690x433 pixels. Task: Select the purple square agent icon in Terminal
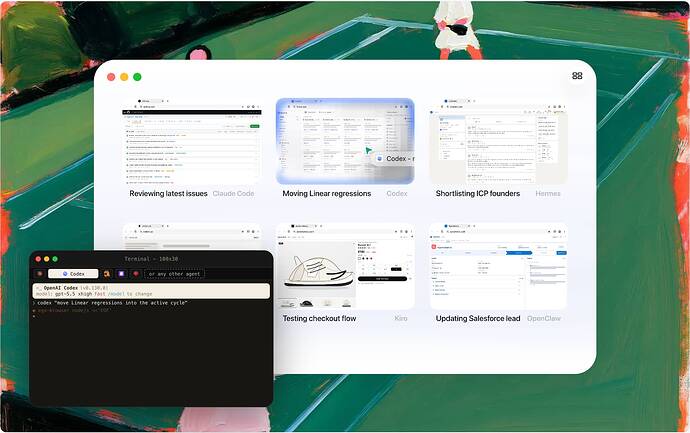(121, 274)
